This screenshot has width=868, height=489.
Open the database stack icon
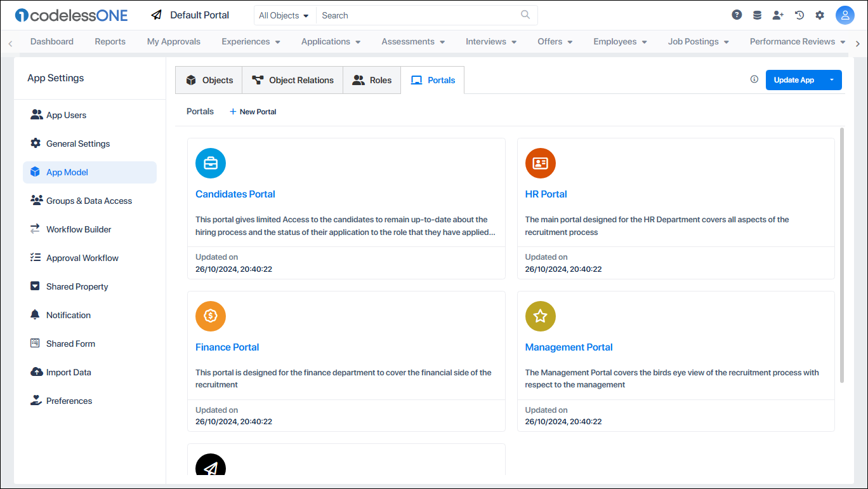click(757, 15)
